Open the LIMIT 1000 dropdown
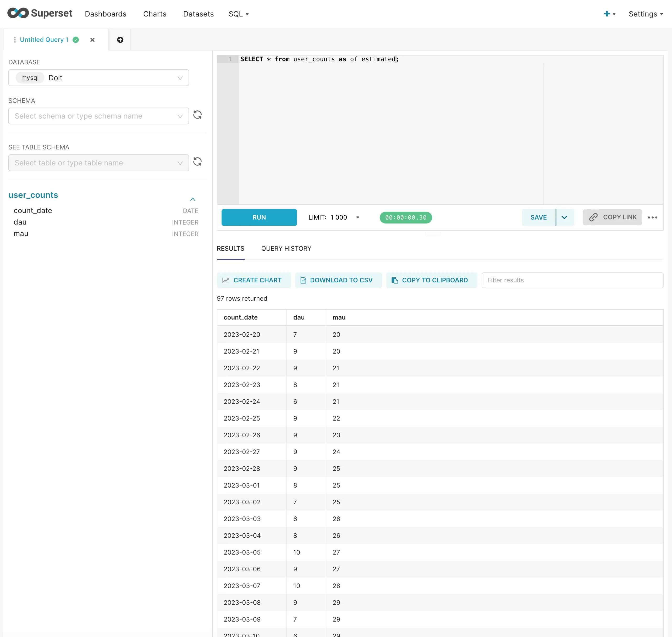 358,217
